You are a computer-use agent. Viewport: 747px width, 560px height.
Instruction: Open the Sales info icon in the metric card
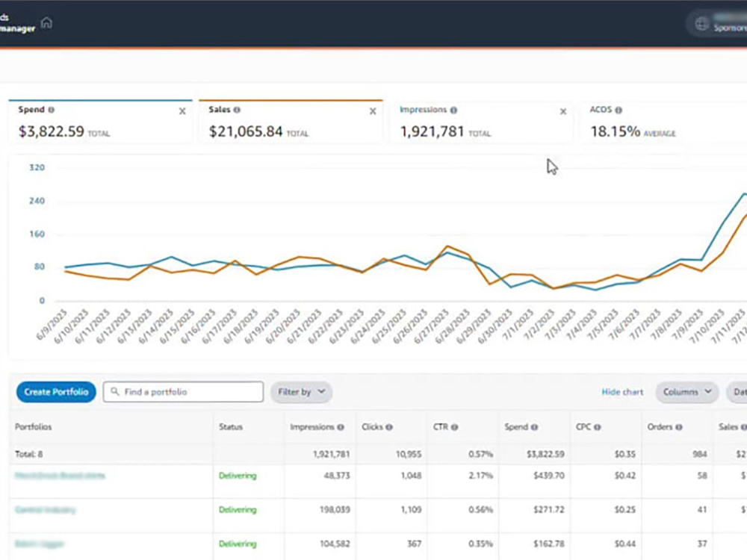pyautogui.click(x=237, y=110)
